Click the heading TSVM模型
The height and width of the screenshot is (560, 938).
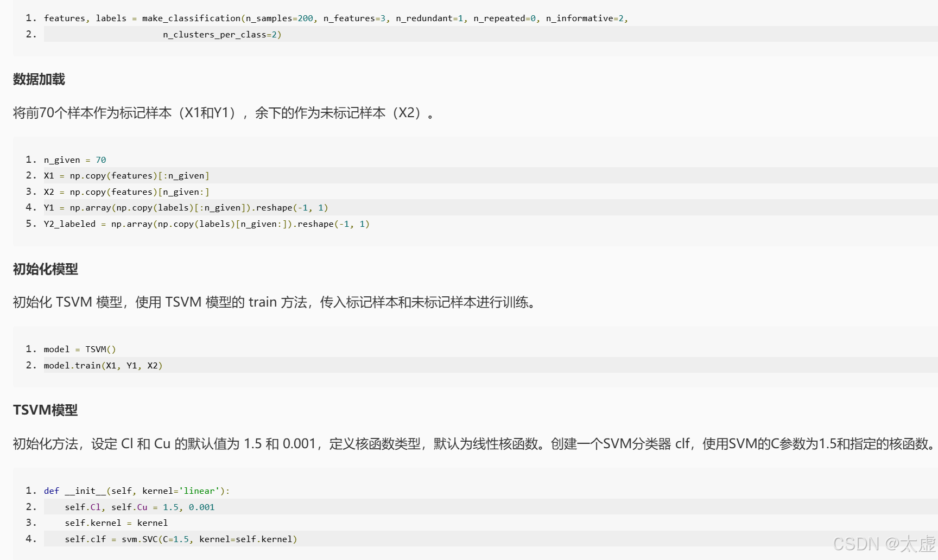(x=46, y=410)
